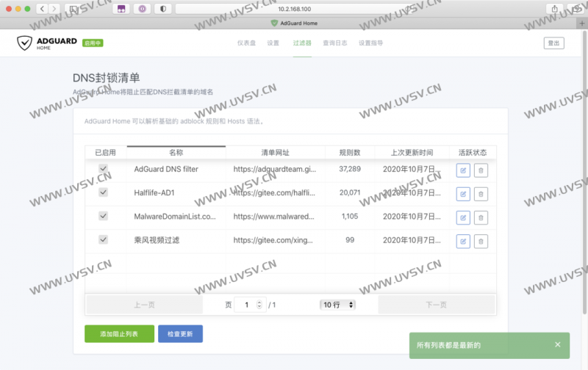Sort by the 规则数 column header
Screen dimensions: 588x370
pos(350,153)
